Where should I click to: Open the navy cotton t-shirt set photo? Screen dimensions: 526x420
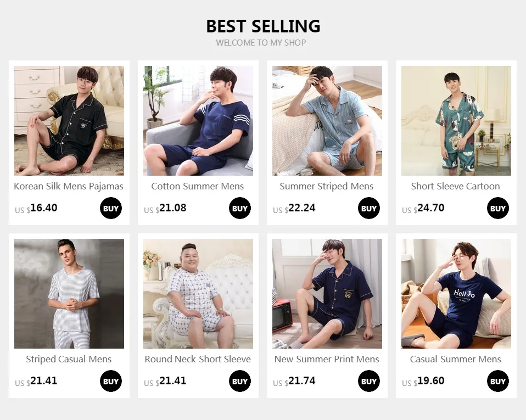point(198,121)
